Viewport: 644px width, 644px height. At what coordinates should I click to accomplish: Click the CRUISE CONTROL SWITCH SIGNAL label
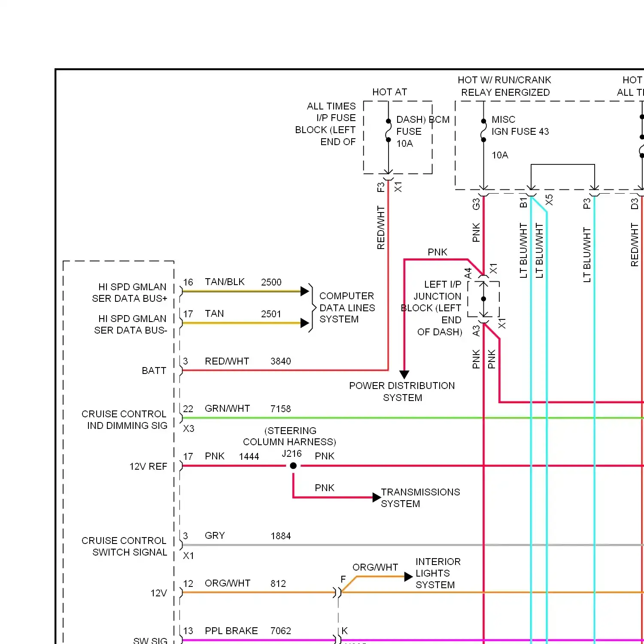[x=124, y=546]
